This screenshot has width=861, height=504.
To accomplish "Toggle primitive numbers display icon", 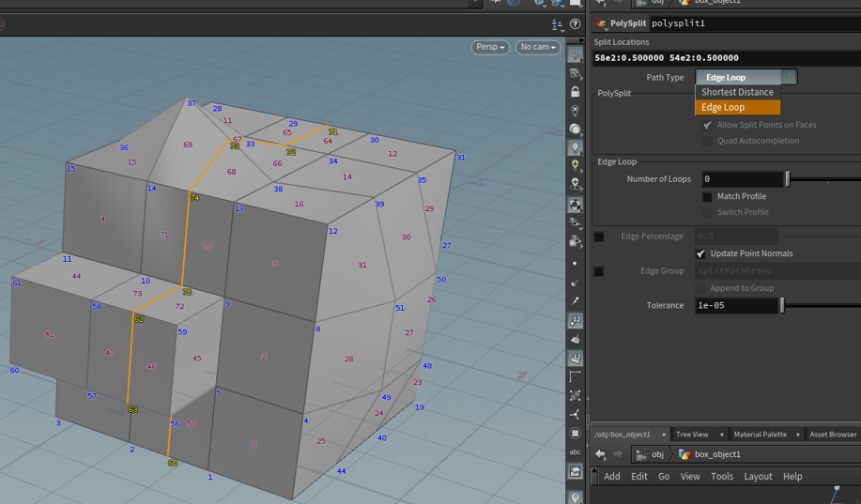I will 575,358.
